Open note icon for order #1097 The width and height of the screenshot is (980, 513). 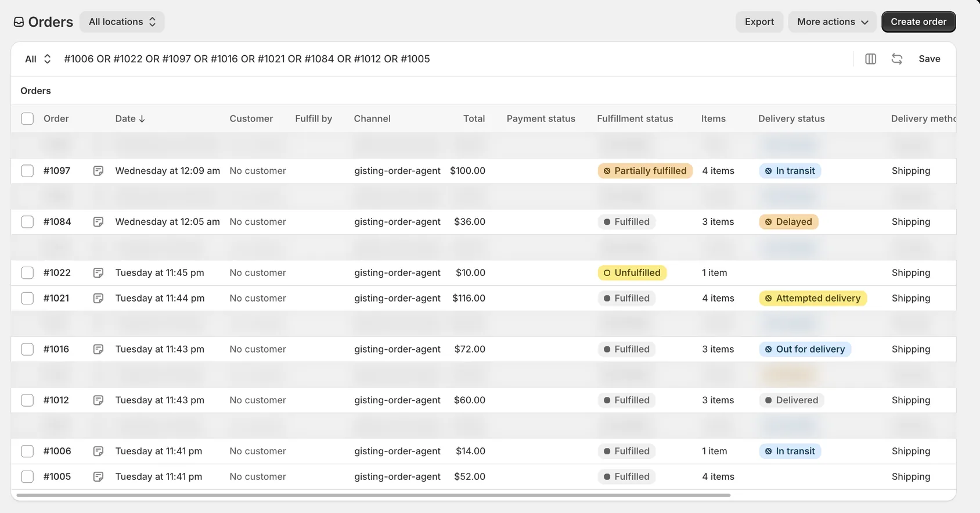(x=98, y=171)
